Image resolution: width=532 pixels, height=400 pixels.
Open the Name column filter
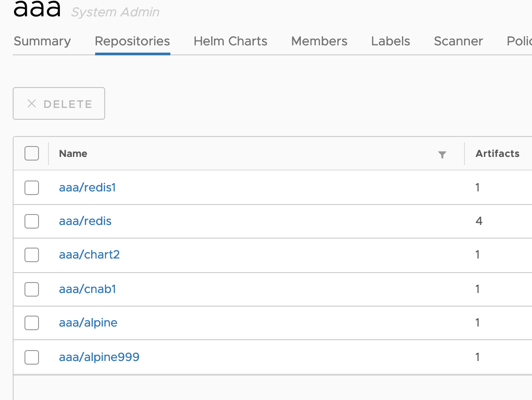pyautogui.click(x=442, y=155)
